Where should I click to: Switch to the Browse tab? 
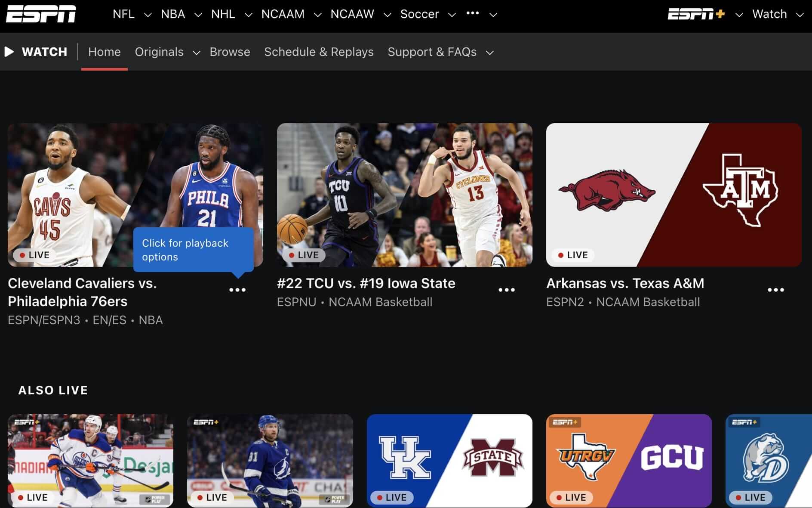tap(230, 52)
